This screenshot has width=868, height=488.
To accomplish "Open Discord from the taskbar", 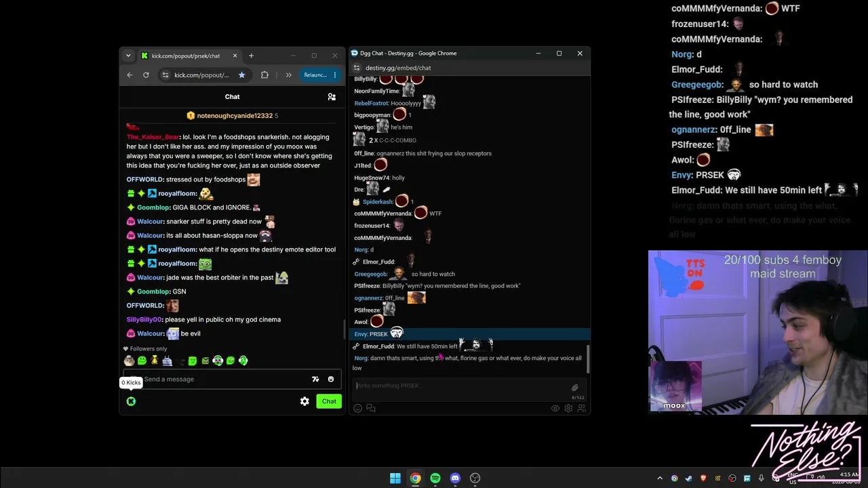I will [455, 479].
